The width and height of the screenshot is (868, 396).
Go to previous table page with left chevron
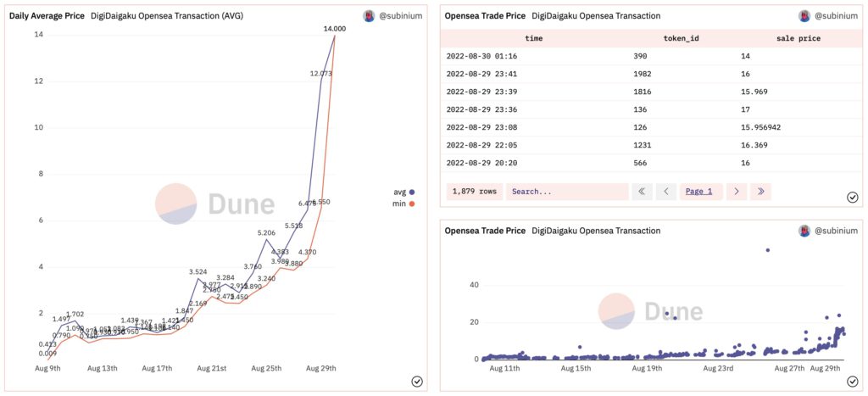[665, 192]
